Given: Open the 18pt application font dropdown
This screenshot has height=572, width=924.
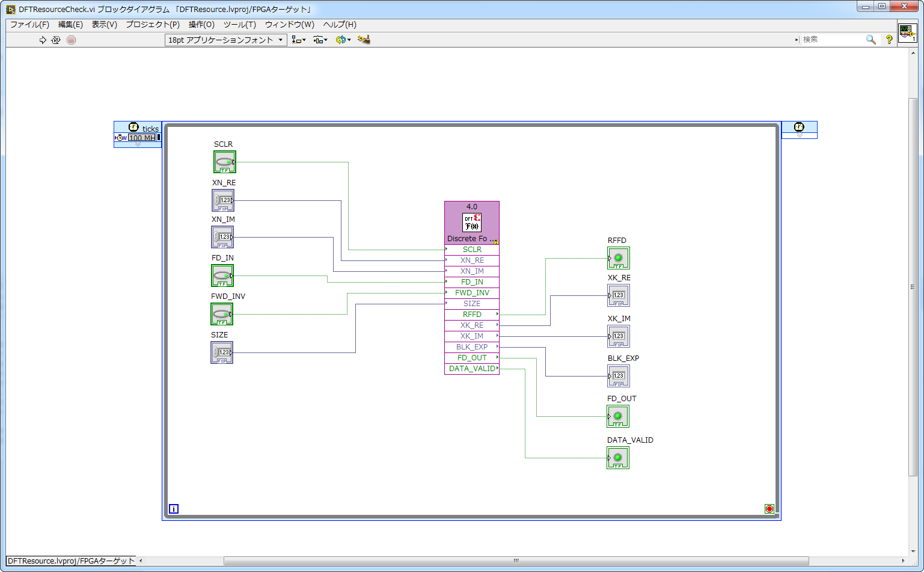Looking at the screenshot, I should coord(226,40).
